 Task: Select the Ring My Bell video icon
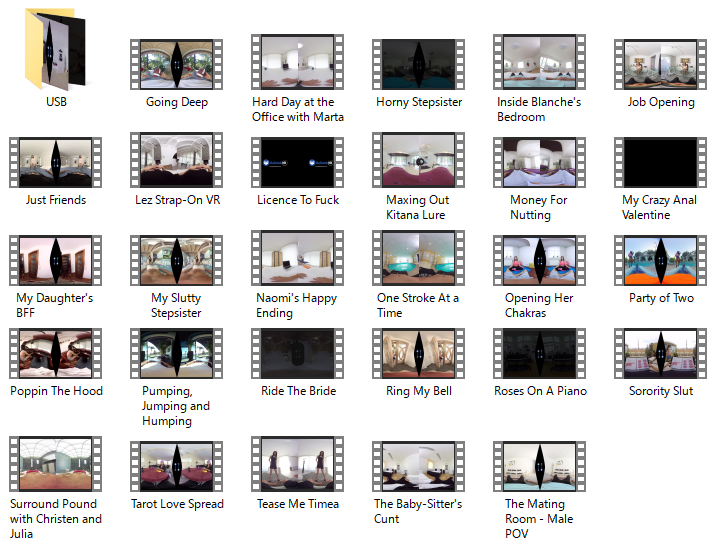pyautogui.click(x=419, y=352)
